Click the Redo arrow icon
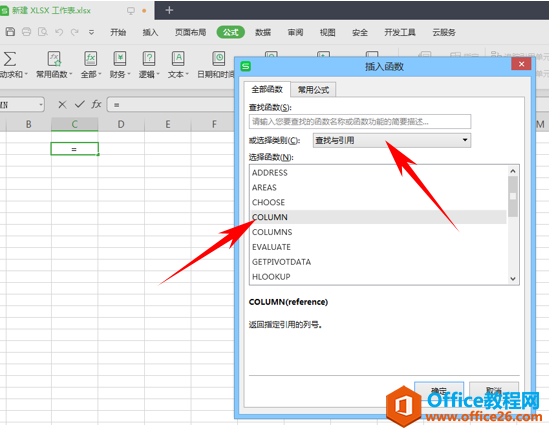The height and width of the screenshot is (434, 549). [75, 32]
